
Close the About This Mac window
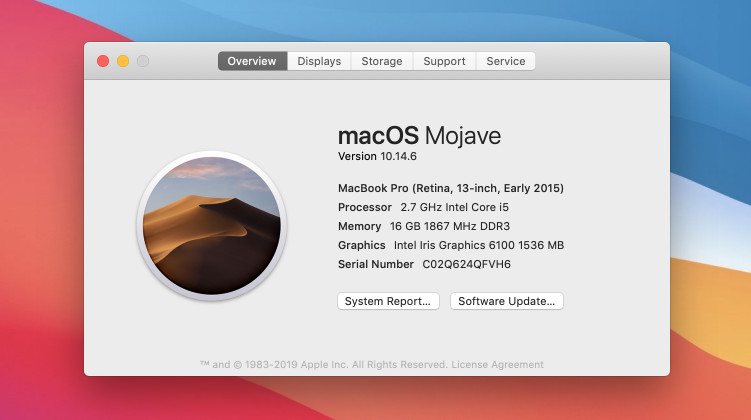coord(103,61)
